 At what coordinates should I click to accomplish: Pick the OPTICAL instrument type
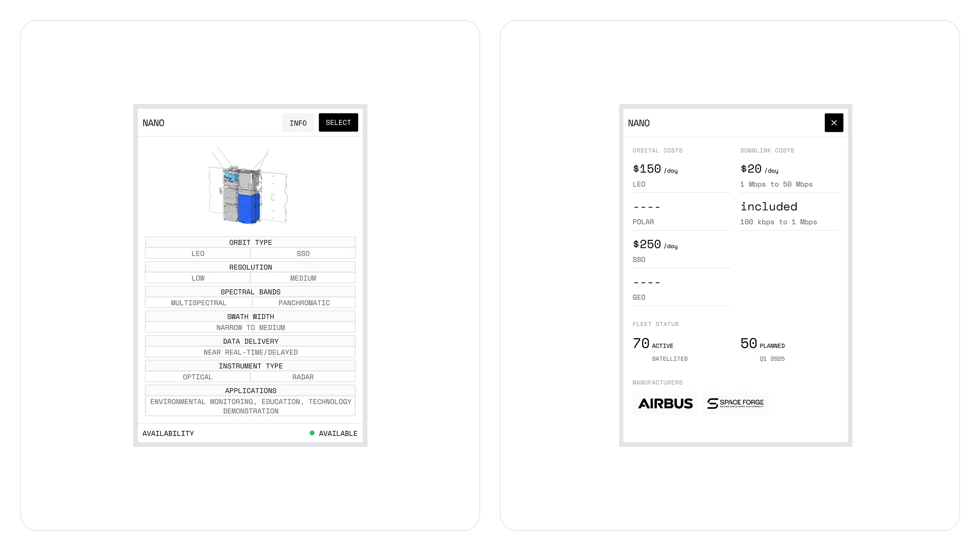pyautogui.click(x=198, y=377)
